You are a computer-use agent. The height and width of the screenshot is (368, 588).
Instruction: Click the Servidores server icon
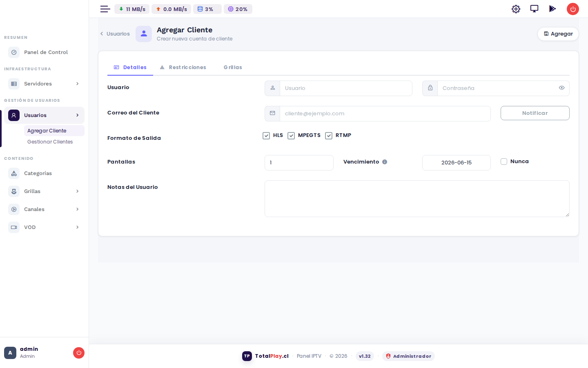point(14,84)
